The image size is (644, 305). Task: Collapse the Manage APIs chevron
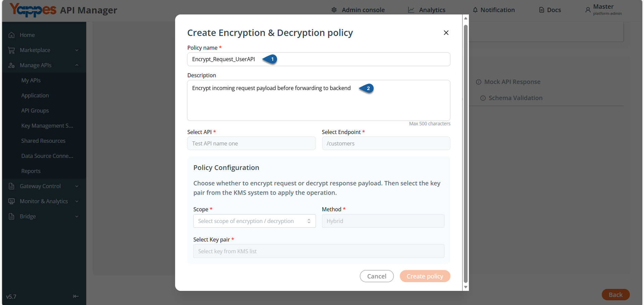77,65
